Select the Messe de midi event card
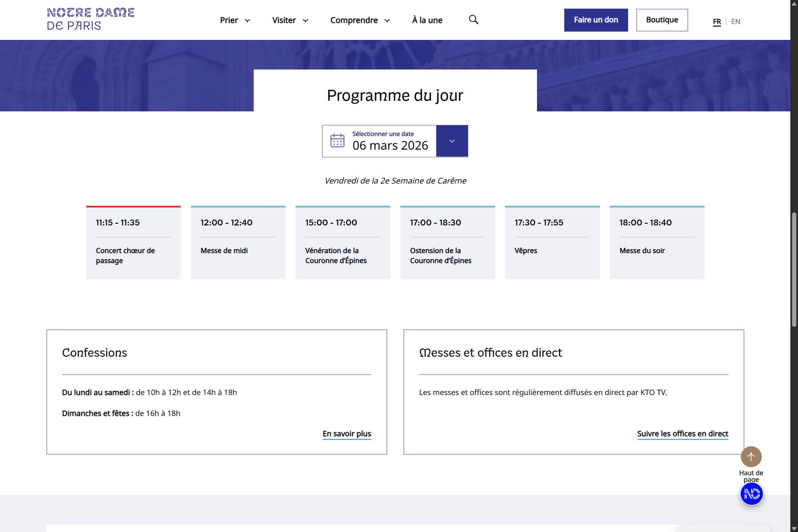 click(x=238, y=243)
